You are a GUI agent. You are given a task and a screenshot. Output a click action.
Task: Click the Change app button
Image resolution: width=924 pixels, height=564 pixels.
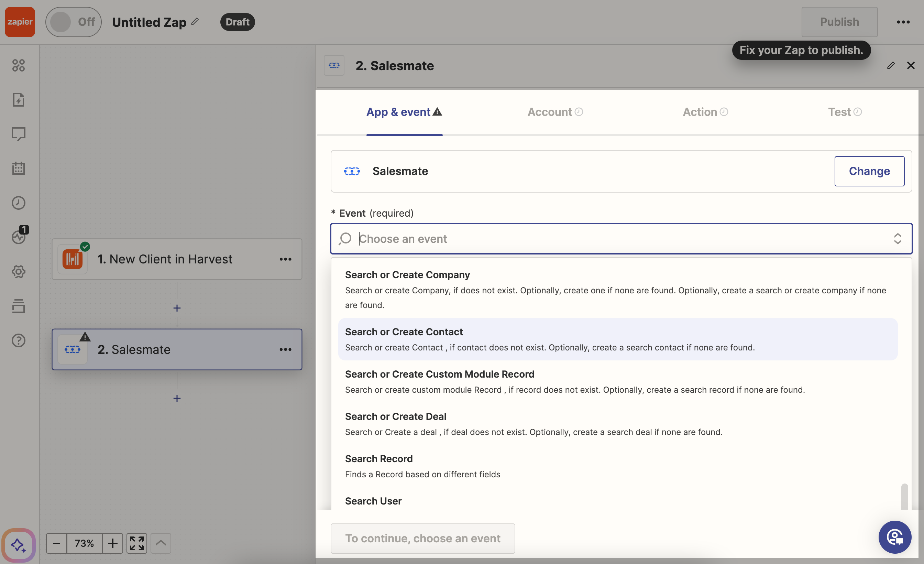tap(869, 171)
